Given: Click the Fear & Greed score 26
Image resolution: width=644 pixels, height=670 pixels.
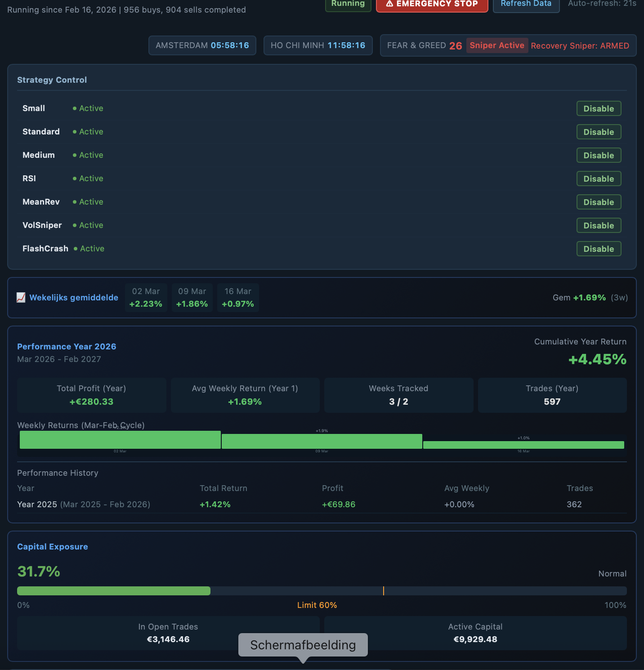Looking at the screenshot, I should pyautogui.click(x=456, y=45).
